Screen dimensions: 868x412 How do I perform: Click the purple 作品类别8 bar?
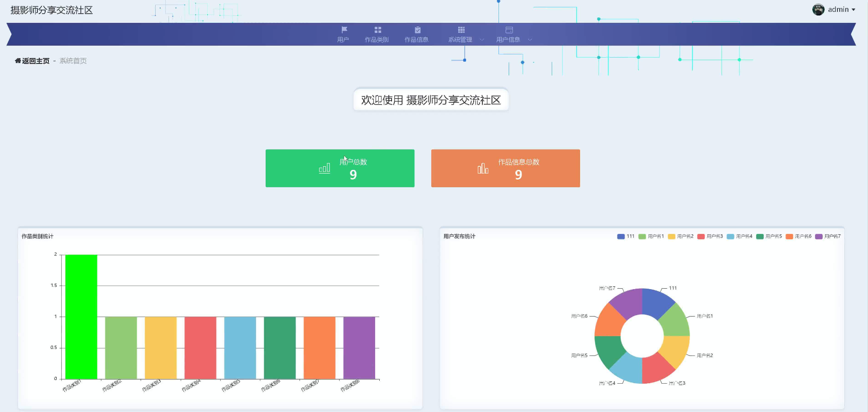[x=359, y=348]
